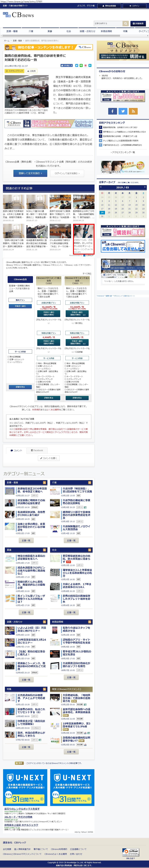
Task: Click the スクラップブック button
Action: point(14,71)
